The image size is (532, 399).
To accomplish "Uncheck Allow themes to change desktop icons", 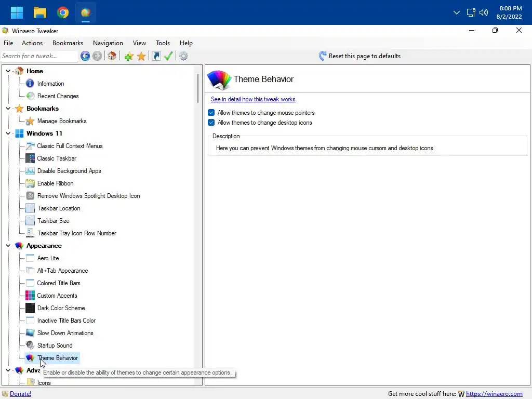I will 211,123.
